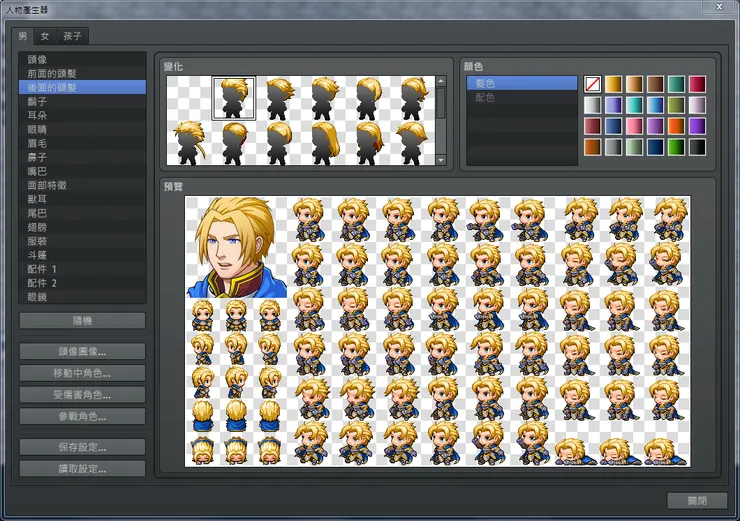Select the bright green swatch in bottom row
The image size is (740, 521).
pos(676,147)
